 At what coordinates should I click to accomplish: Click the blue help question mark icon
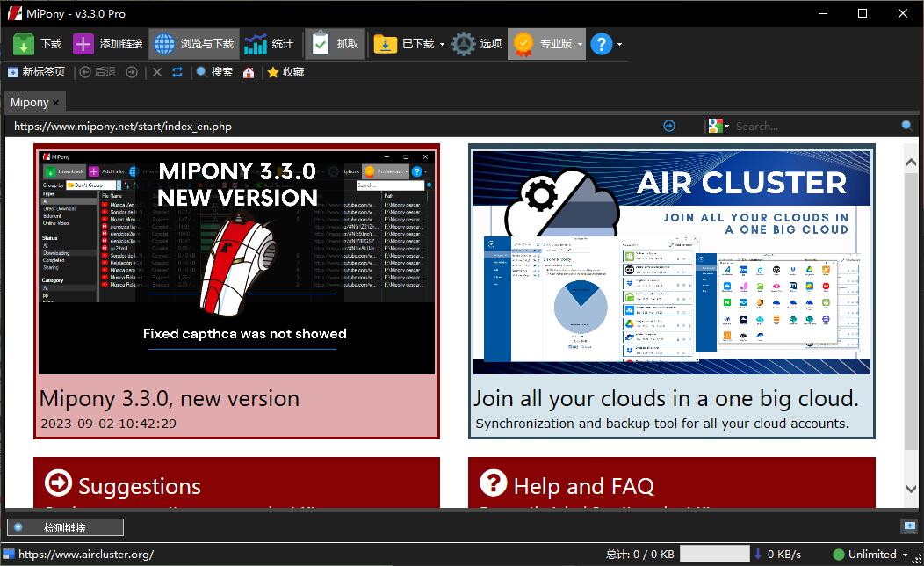[x=602, y=44]
